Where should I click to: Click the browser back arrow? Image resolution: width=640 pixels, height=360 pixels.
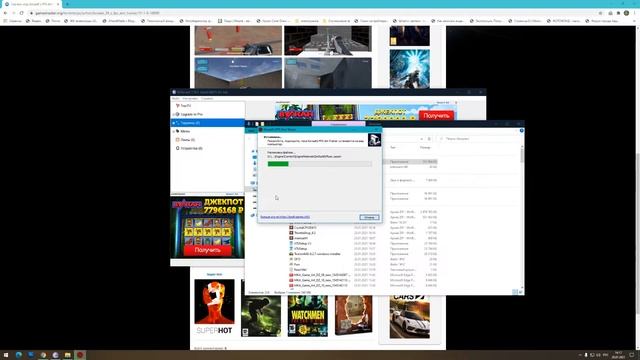5,13
